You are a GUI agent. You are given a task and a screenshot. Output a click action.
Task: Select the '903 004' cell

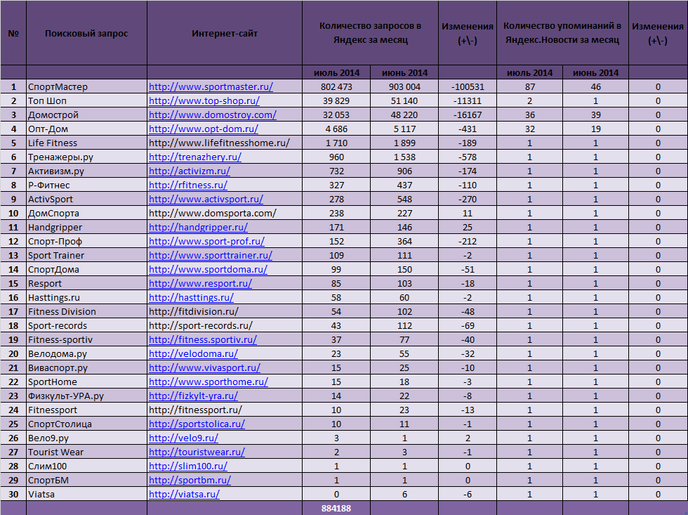[404, 87]
